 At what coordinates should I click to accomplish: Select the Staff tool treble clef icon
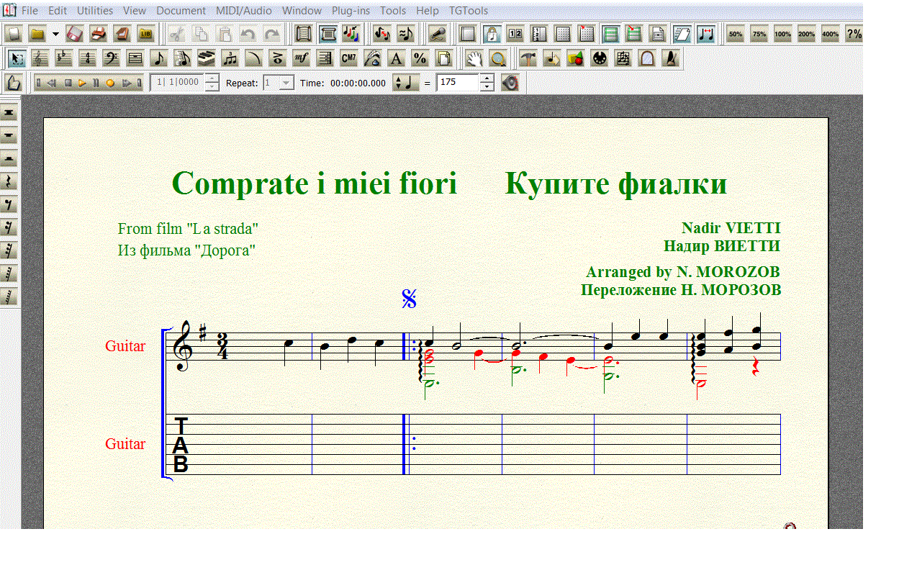click(x=41, y=58)
